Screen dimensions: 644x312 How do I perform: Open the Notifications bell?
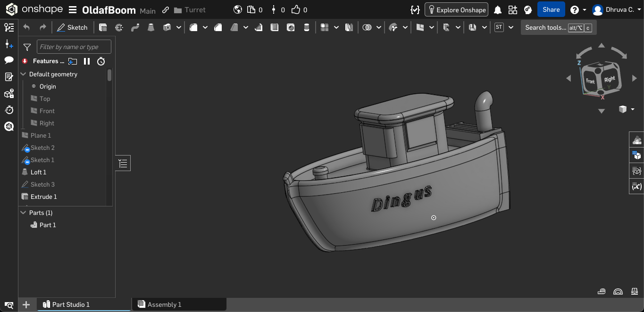(497, 9)
